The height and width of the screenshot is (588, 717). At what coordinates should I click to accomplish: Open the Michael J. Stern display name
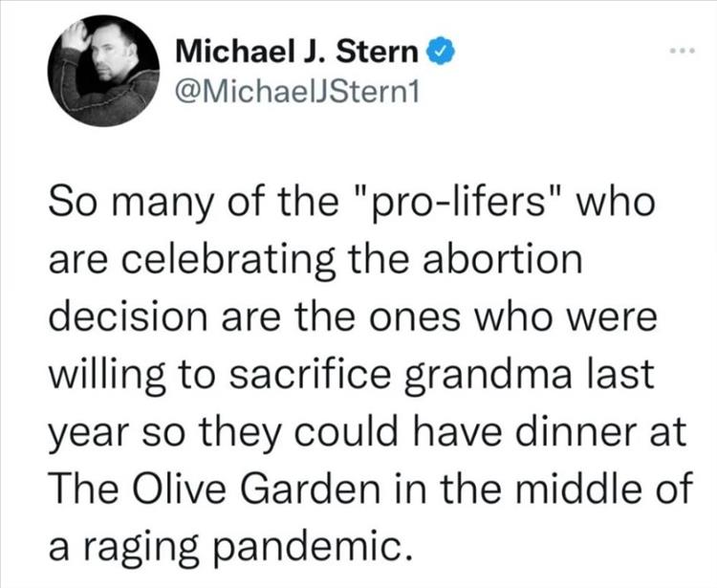(x=297, y=52)
